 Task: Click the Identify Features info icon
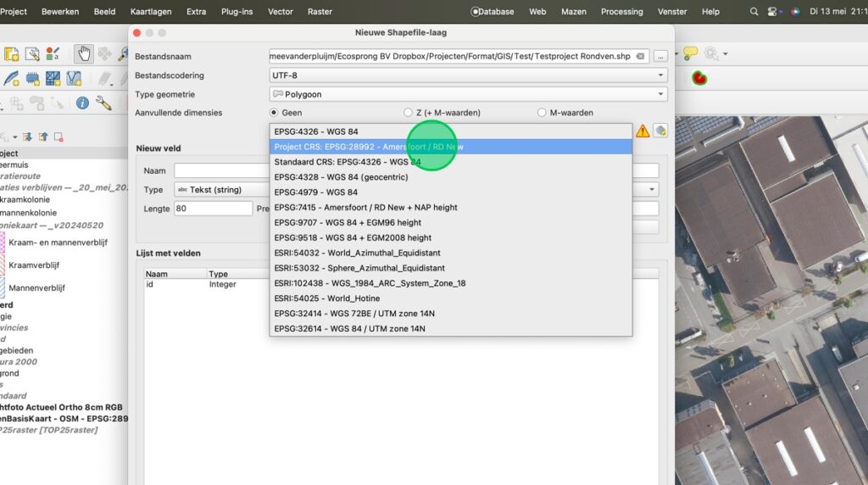click(82, 103)
